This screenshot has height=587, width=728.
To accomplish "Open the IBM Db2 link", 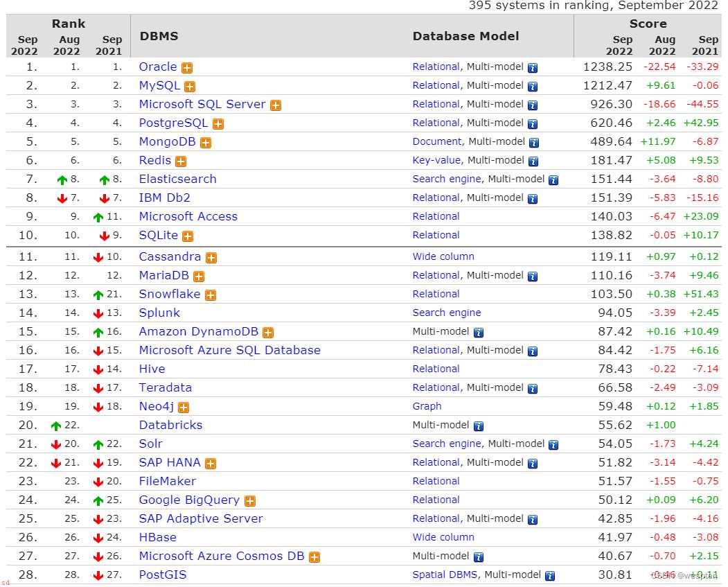I will click(x=165, y=198).
